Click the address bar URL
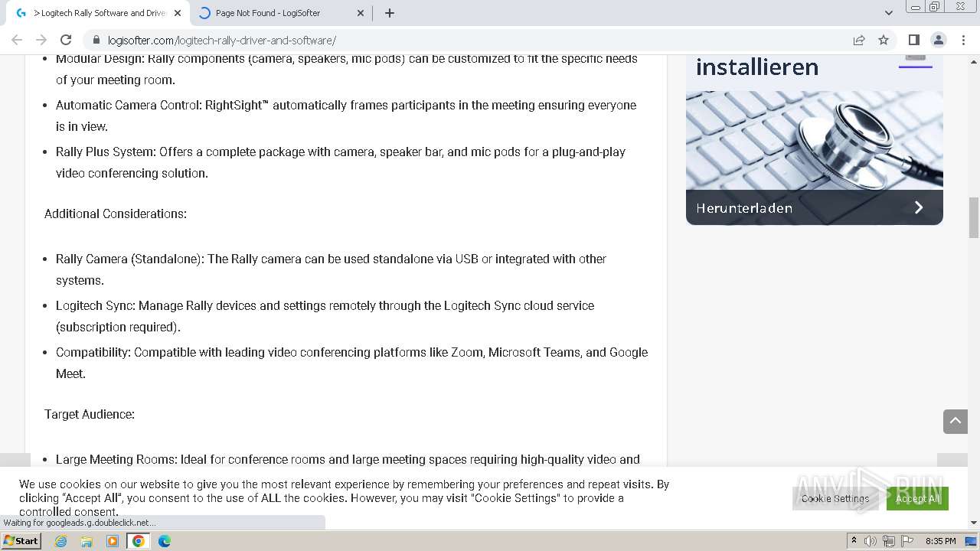The height and width of the screenshot is (551, 980). click(221, 41)
